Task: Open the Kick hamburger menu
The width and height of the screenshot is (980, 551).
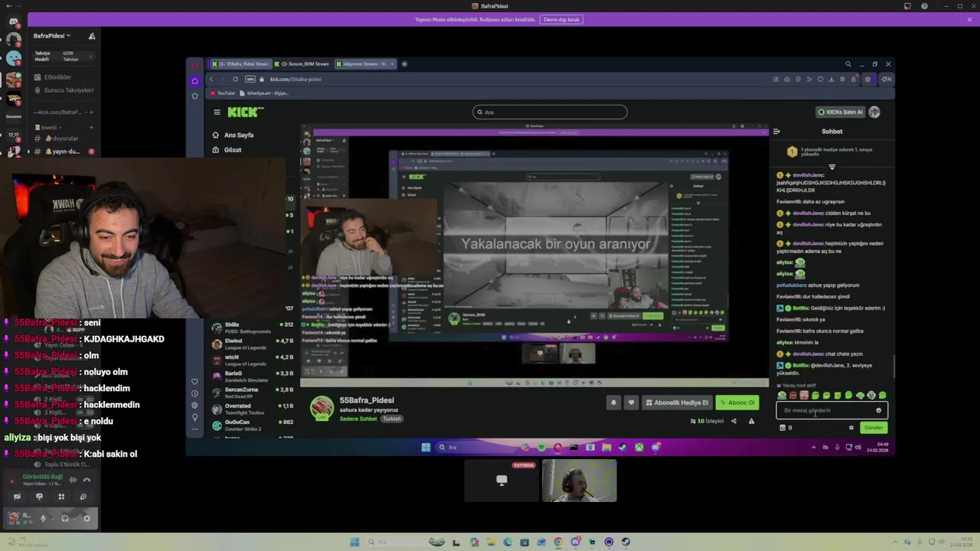Action: click(217, 112)
